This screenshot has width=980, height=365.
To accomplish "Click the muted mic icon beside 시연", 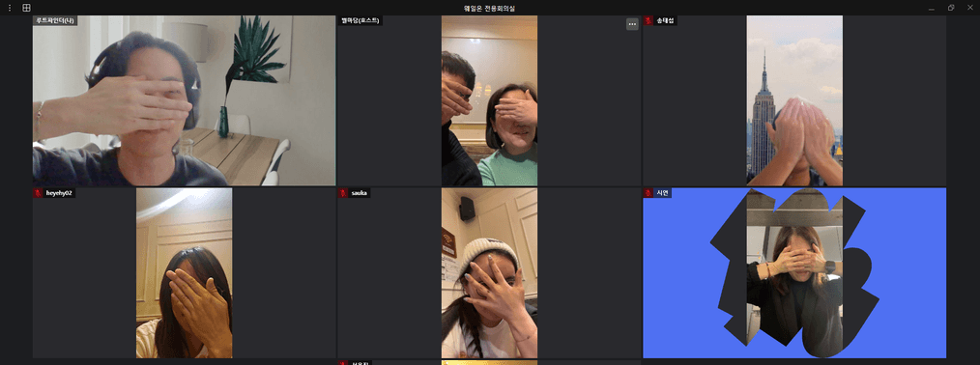I will point(649,193).
